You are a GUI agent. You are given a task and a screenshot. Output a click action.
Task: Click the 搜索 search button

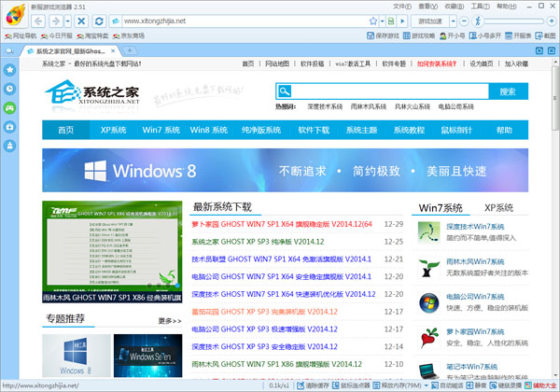[507, 91]
